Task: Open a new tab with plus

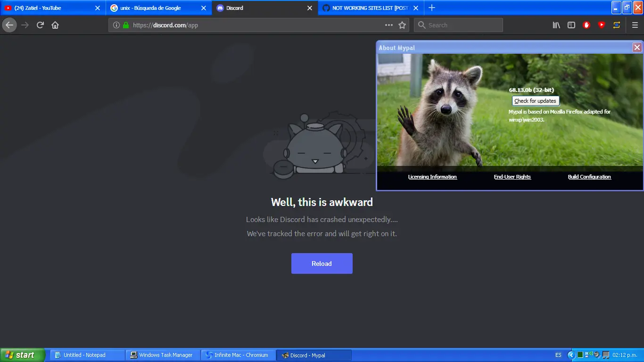Action: 432,8
